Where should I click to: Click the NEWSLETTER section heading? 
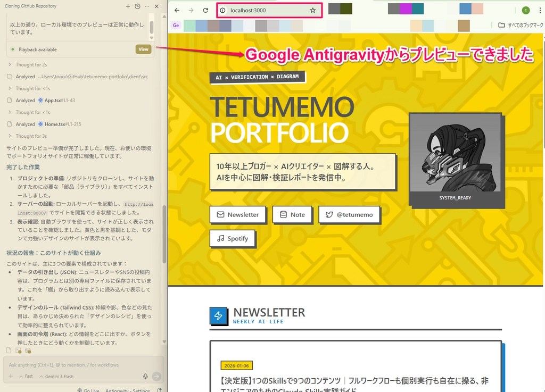pos(269,313)
